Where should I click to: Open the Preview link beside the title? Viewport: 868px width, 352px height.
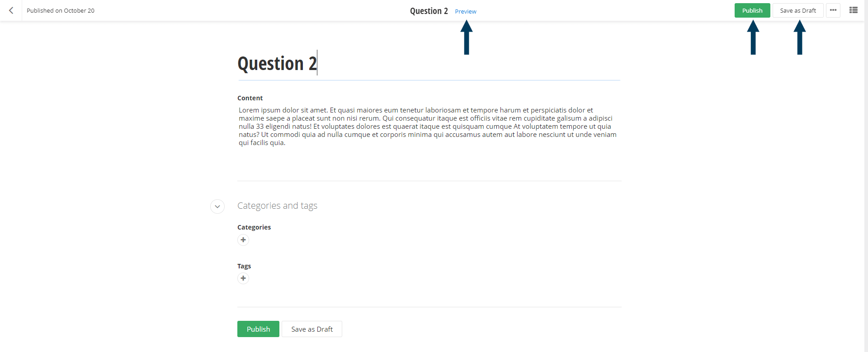[x=465, y=11]
